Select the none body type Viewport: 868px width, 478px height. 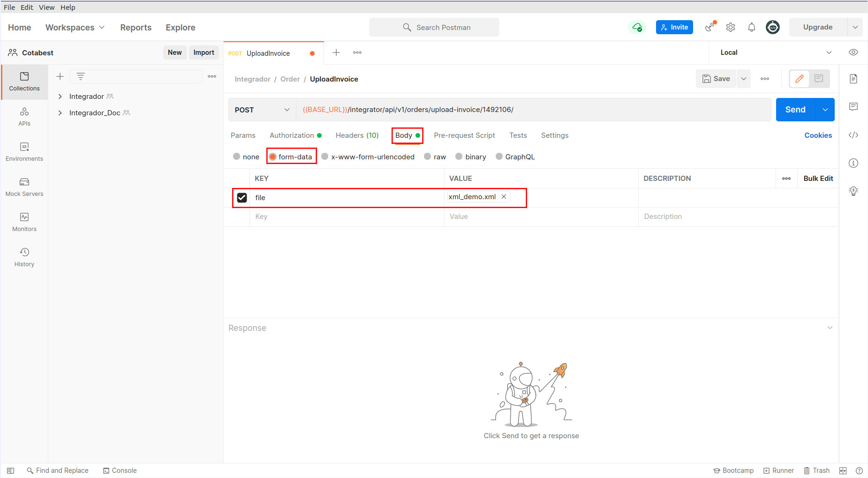tap(237, 157)
